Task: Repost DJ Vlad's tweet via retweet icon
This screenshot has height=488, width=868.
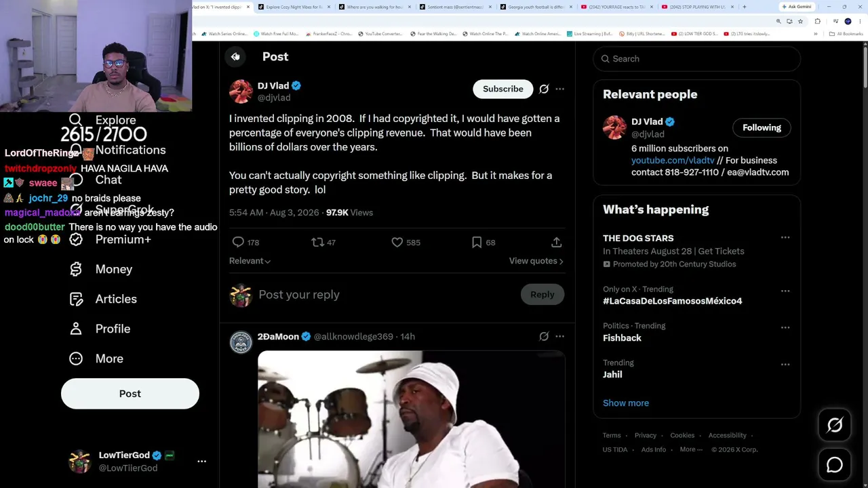Action: [x=317, y=242]
